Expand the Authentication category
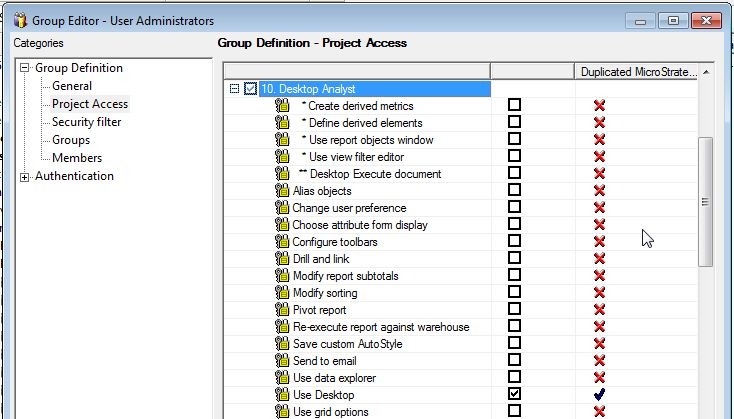 (x=24, y=177)
